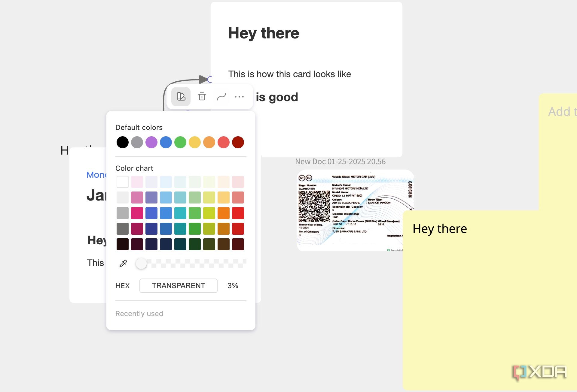The image size is (577, 392).
Task: Open the connector color style icon
Action: point(181,97)
